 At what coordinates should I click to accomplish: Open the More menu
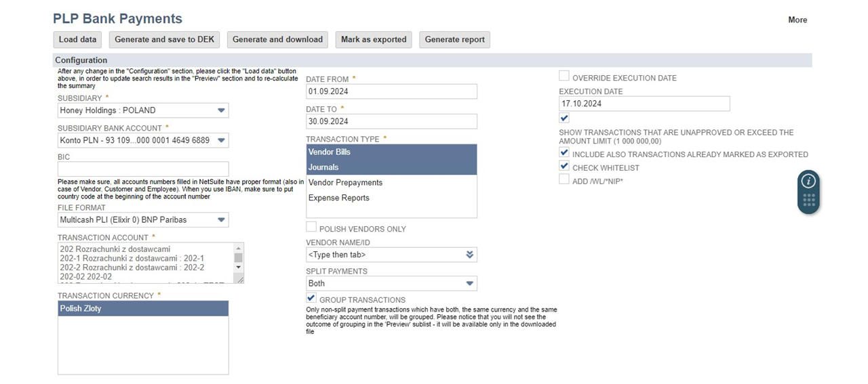click(x=797, y=20)
